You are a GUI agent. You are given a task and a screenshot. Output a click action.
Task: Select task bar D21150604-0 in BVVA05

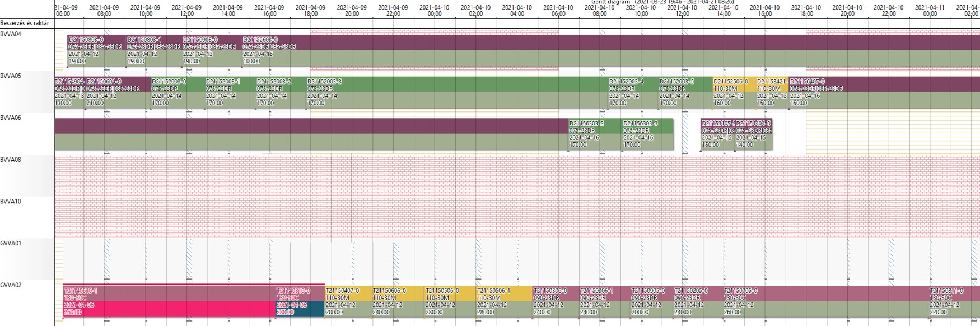click(x=118, y=92)
